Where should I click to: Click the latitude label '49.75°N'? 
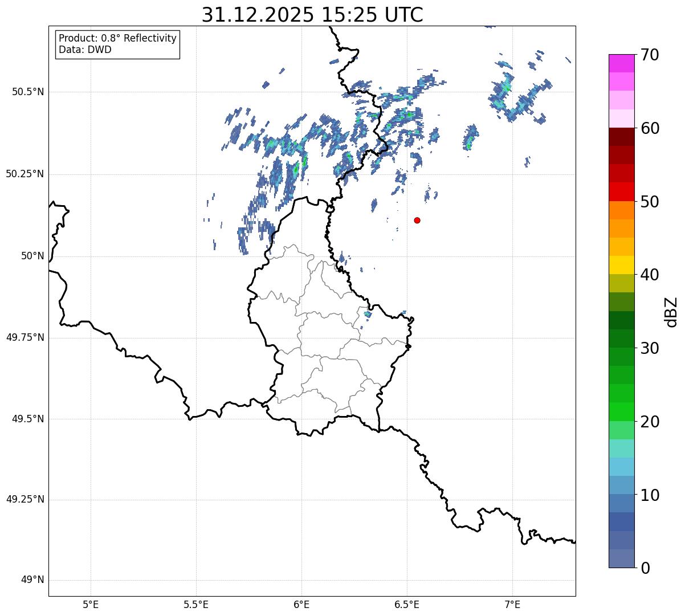(x=25, y=337)
